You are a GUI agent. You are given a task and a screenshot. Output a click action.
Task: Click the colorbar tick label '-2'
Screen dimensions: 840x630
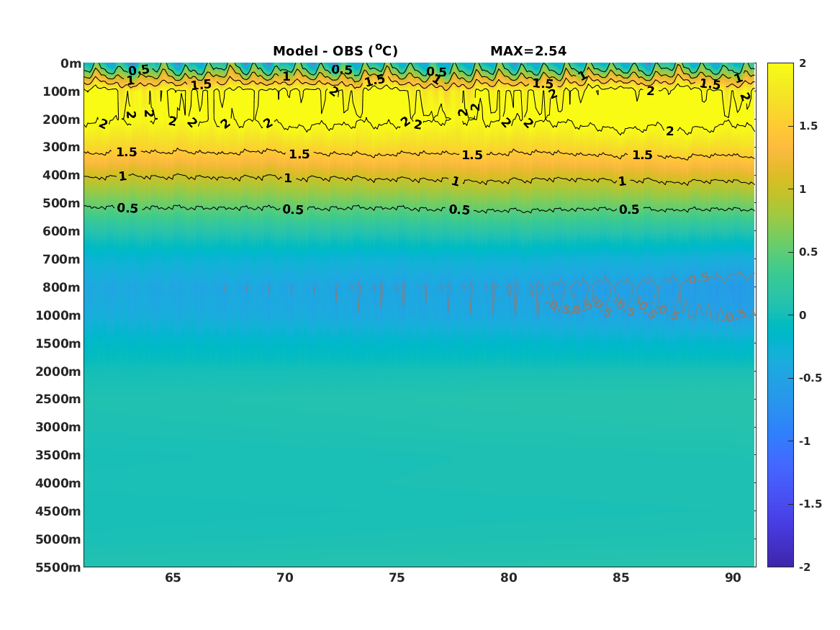(805, 567)
